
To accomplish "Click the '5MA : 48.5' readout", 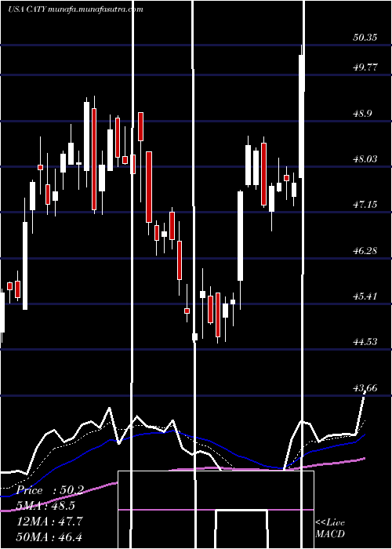I will [x=45, y=506].
